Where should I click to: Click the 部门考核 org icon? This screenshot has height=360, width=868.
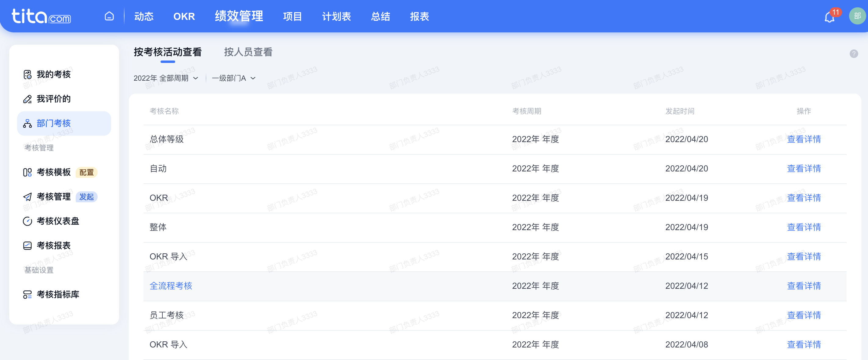[x=27, y=123]
